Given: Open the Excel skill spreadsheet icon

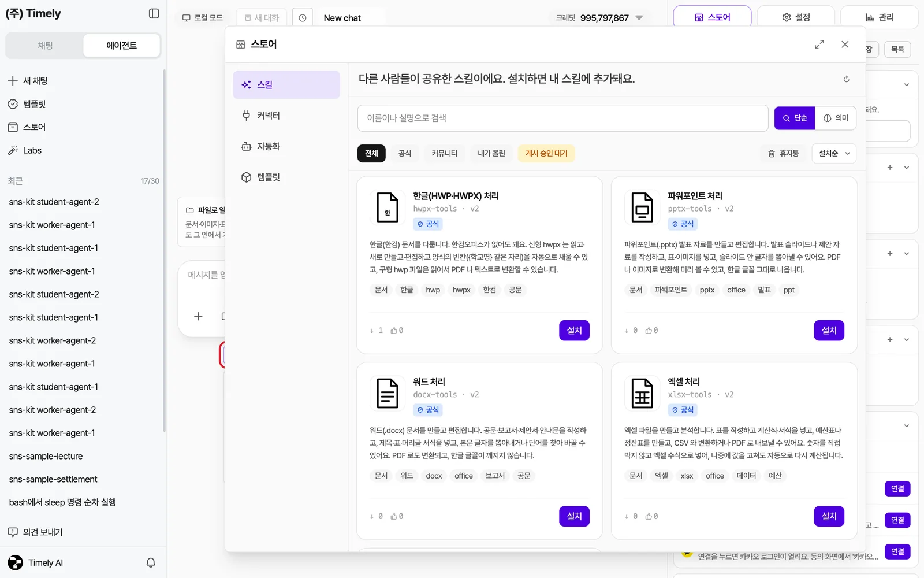Looking at the screenshot, I should [642, 393].
